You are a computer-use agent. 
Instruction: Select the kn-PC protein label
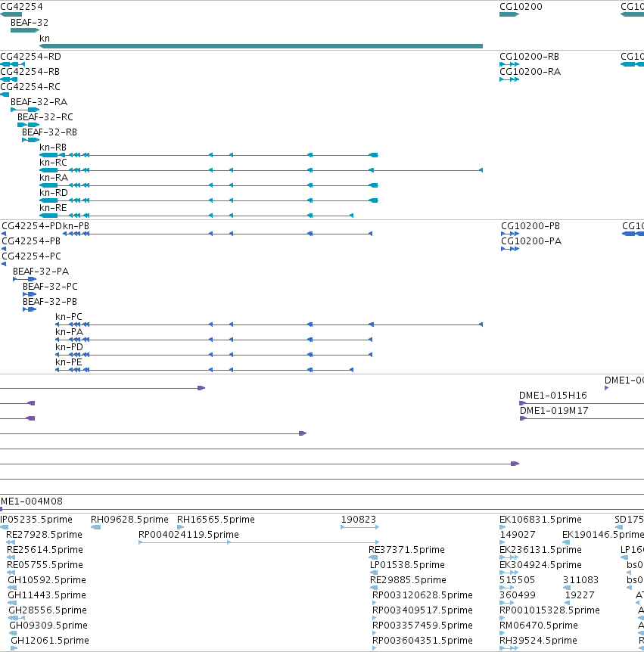coord(69,316)
